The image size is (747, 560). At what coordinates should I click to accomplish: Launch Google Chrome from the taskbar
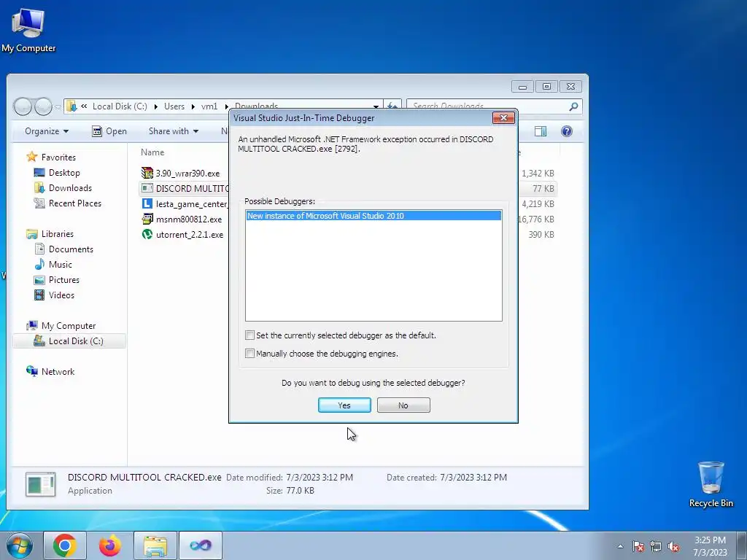pos(65,545)
